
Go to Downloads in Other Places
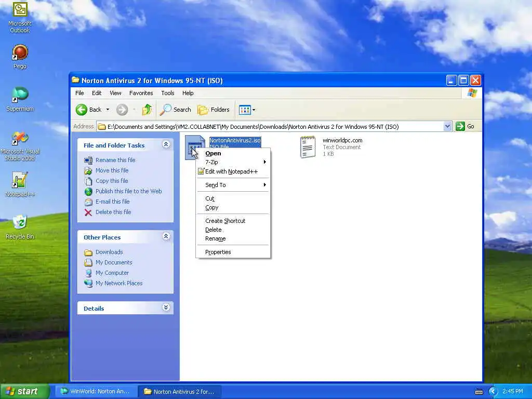(x=109, y=252)
